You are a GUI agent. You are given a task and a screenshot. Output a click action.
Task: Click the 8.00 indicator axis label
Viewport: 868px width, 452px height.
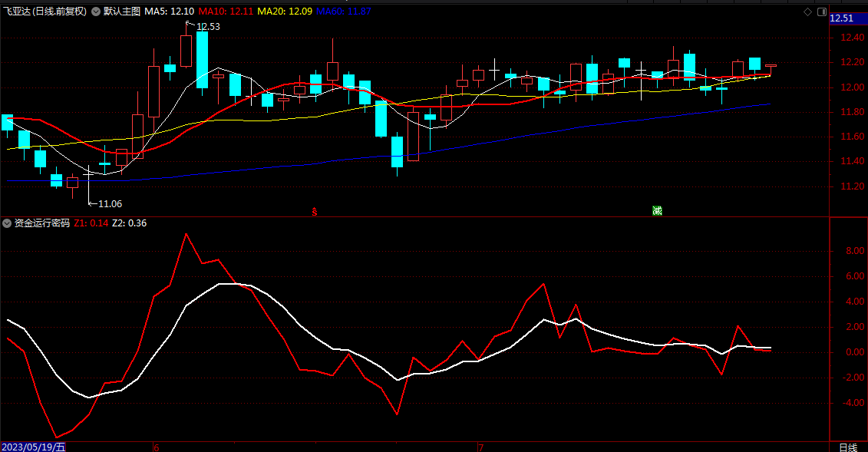(x=855, y=251)
